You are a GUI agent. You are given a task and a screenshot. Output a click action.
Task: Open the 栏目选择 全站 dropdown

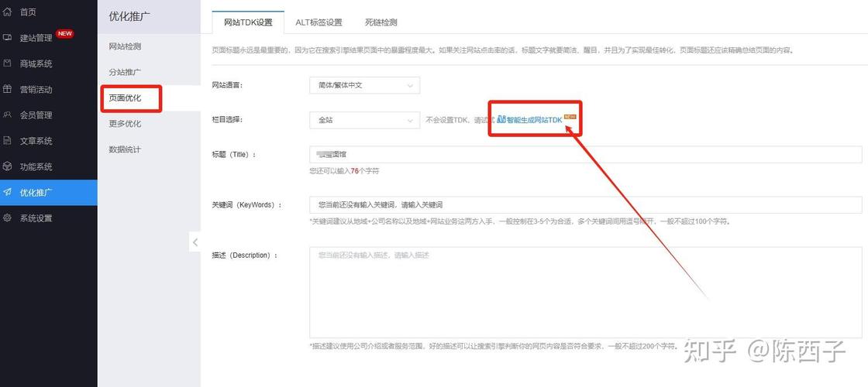[x=364, y=121]
